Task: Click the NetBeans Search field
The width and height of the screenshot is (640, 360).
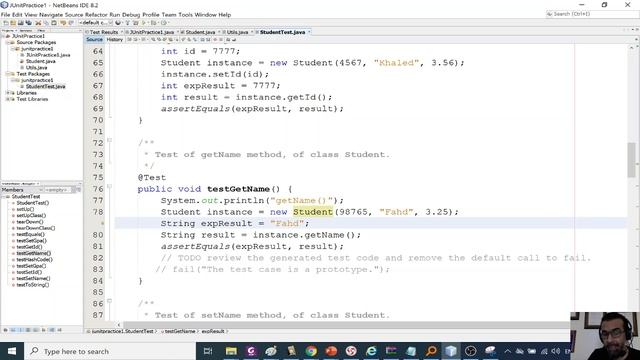Action: point(592,14)
